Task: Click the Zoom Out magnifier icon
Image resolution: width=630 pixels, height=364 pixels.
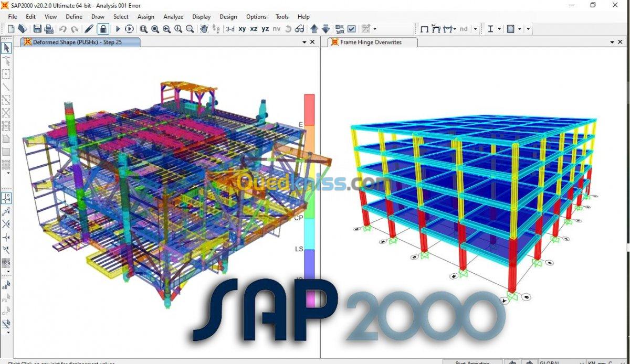Action: pos(190,29)
